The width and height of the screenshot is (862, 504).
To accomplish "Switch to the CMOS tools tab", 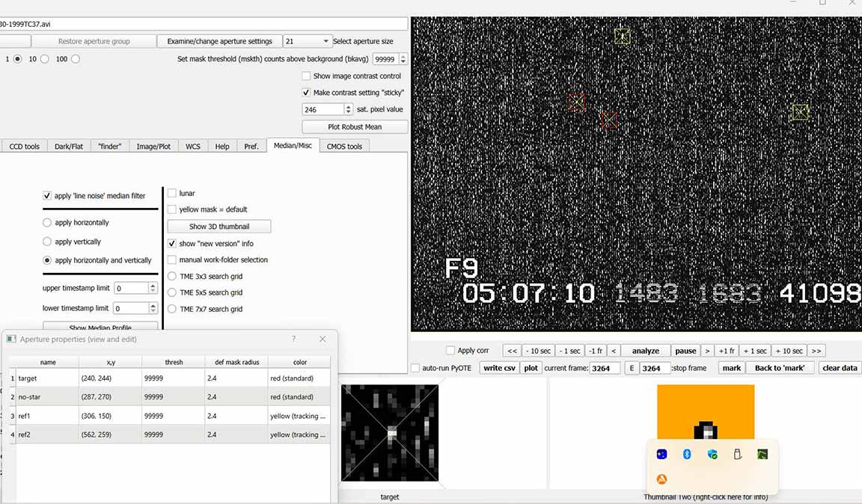I will 344,147.
